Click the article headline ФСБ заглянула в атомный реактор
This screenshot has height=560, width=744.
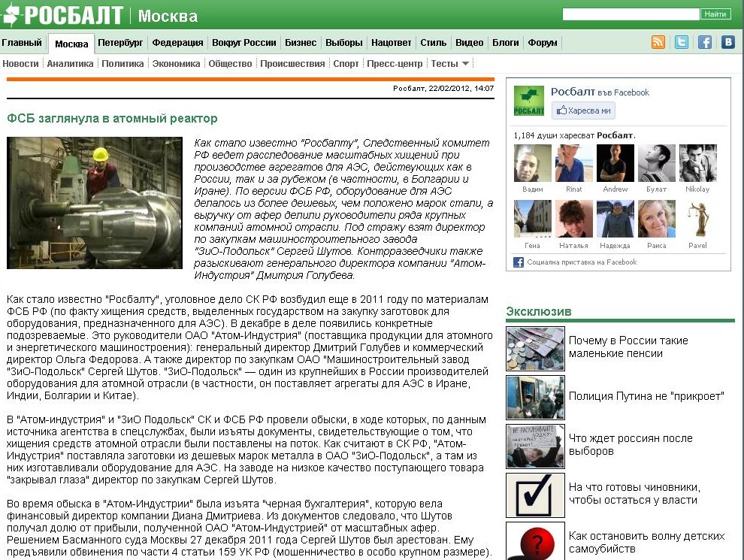pyautogui.click(x=112, y=118)
